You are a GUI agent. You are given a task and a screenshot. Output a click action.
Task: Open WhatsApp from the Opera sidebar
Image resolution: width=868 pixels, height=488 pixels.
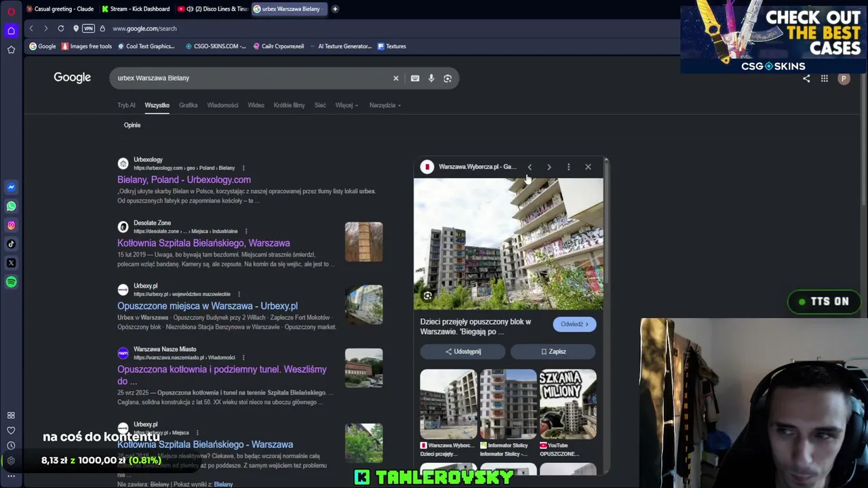click(x=11, y=206)
